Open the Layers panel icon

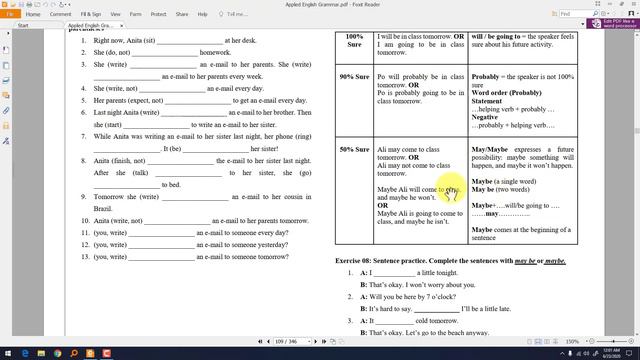[6, 80]
